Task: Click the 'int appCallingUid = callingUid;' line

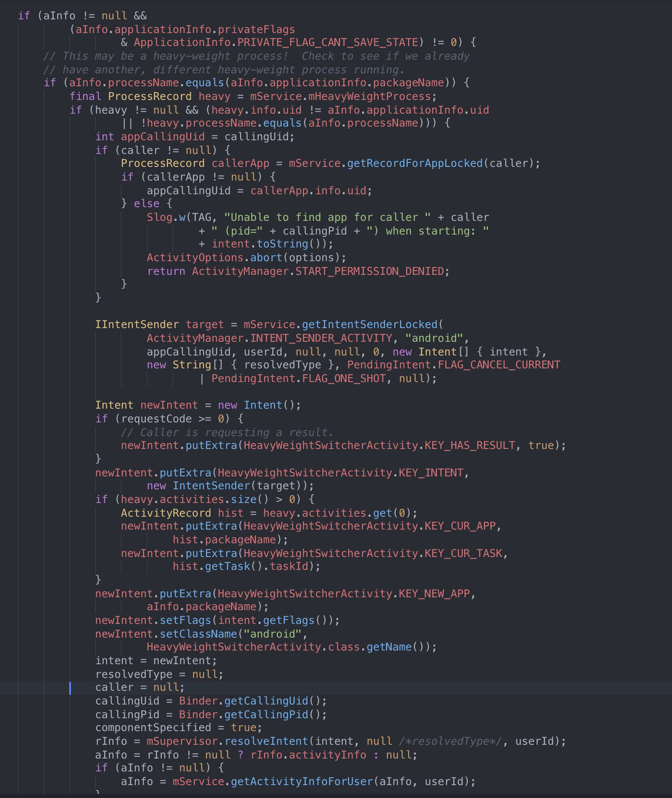Action: coord(195,137)
